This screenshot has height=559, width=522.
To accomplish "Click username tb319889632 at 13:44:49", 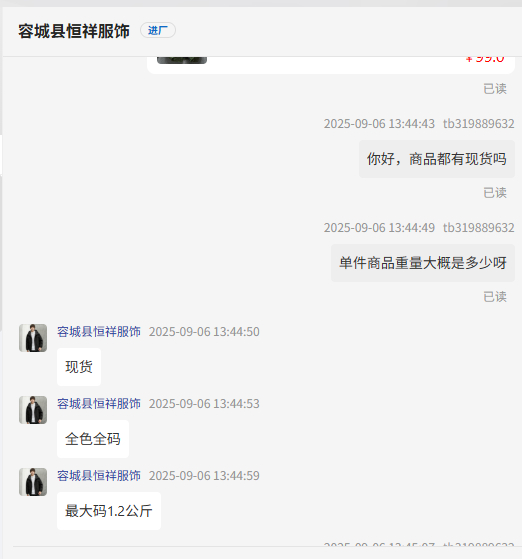I will (478, 227).
